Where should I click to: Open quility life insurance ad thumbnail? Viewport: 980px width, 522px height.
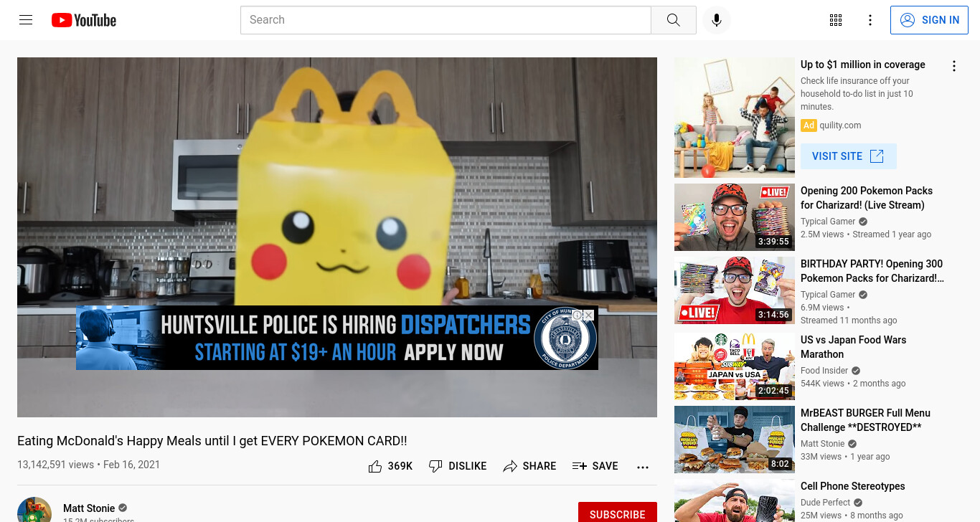(735, 118)
